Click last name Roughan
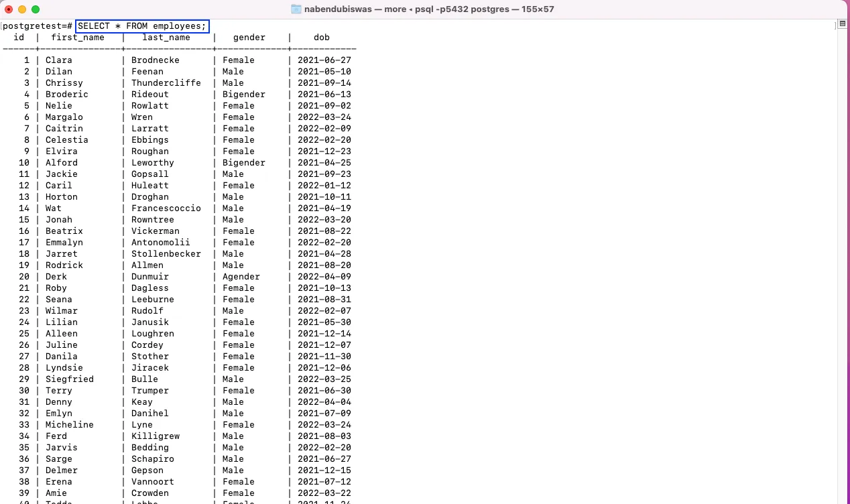The width and height of the screenshot is (850, 504). click(x=150, y=151)
